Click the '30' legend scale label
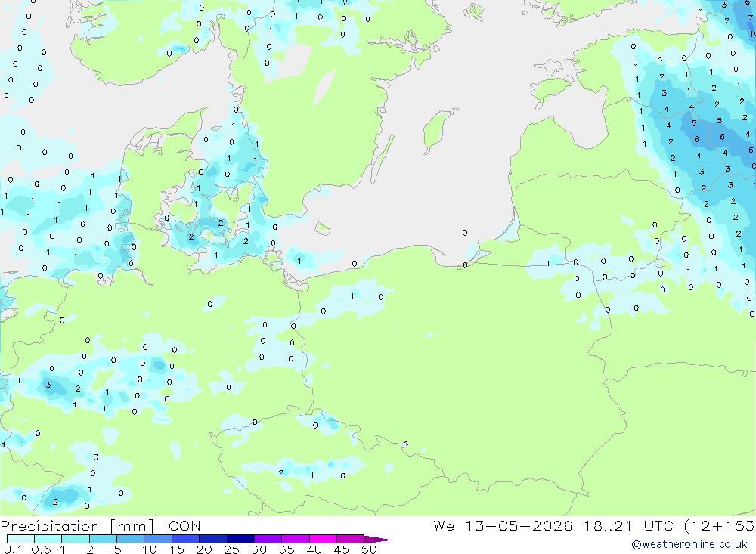 click(x=259, y=549)
